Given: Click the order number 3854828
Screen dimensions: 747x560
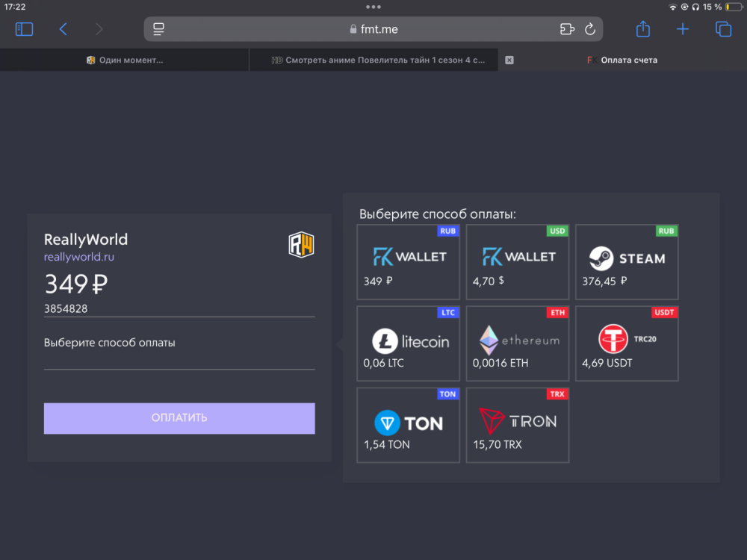Looking at the screenshot, I should coord(66,308).
